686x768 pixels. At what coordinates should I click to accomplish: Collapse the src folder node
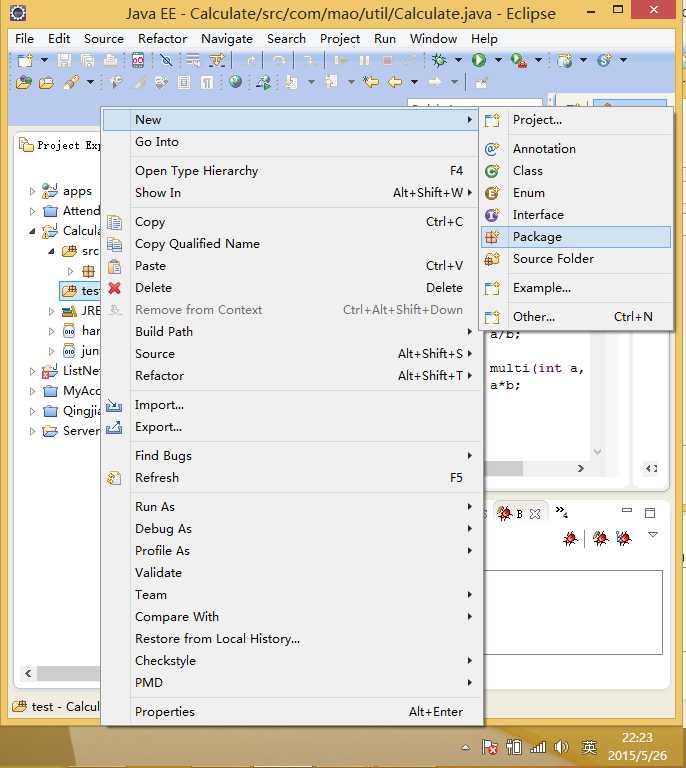(51, 251)
